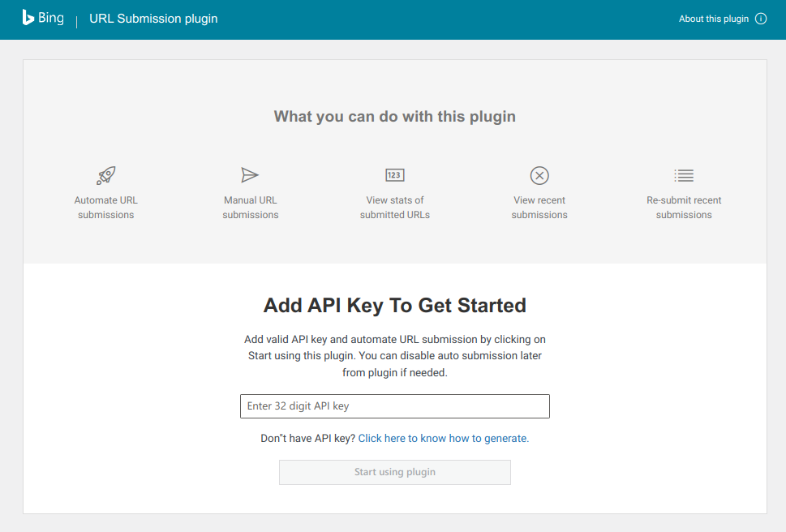Click the Add API Key To Get Started heading
Viewport: 786px width, 532px height.
(x=395, y=306)
